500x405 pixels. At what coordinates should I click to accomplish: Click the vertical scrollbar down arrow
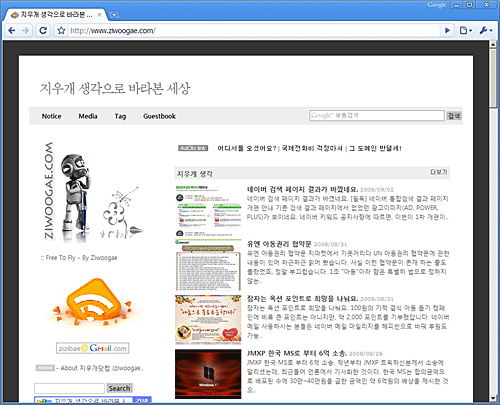pyautogui.click(x=493, y=398)
